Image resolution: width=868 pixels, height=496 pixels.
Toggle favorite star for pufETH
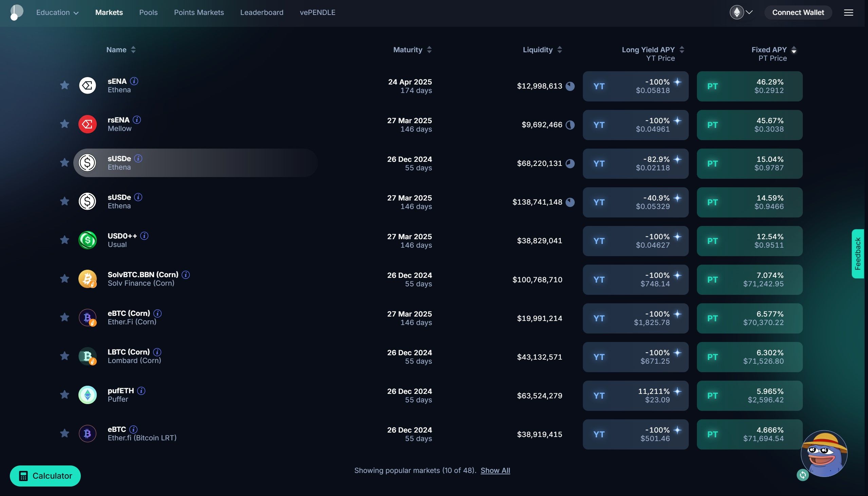point(64,395)
